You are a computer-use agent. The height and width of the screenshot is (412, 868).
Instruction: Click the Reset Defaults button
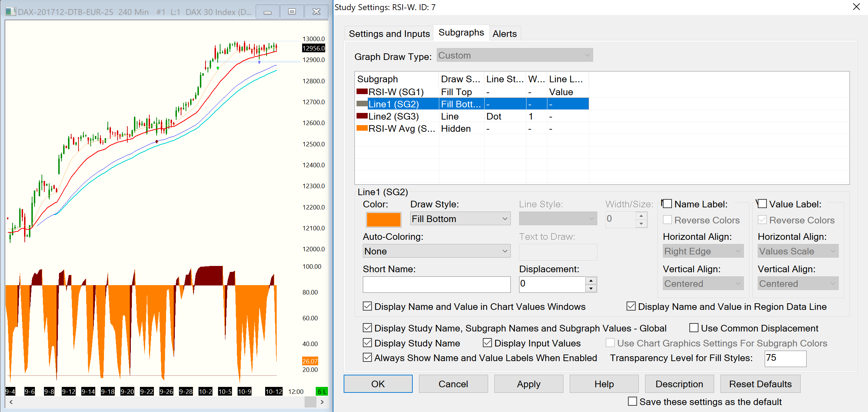(760, 384)
